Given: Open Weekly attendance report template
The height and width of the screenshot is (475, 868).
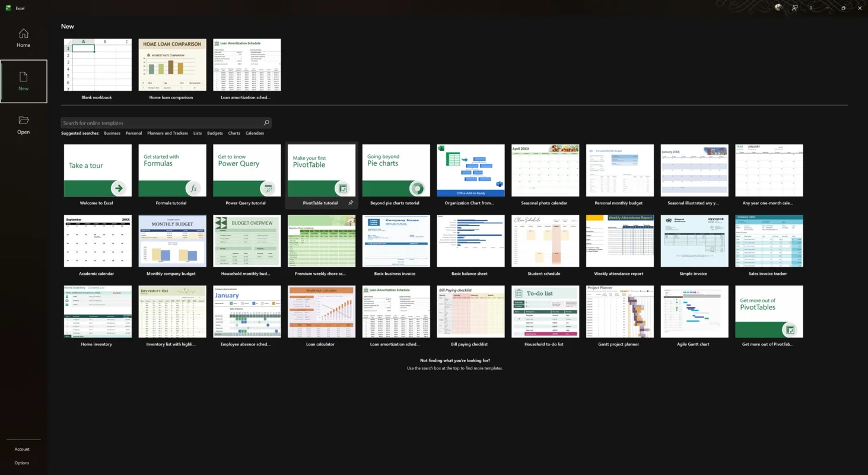Looking at the screenshot, I should coord(620,246).
